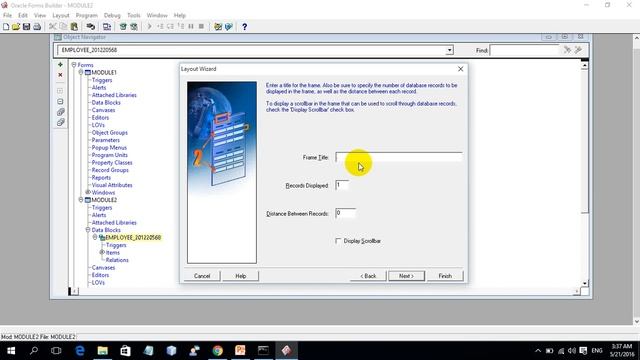Screen dimensions: 640x360
Task: Open Microsoft Edge from the taskbar
Action: tap(80, 350)
